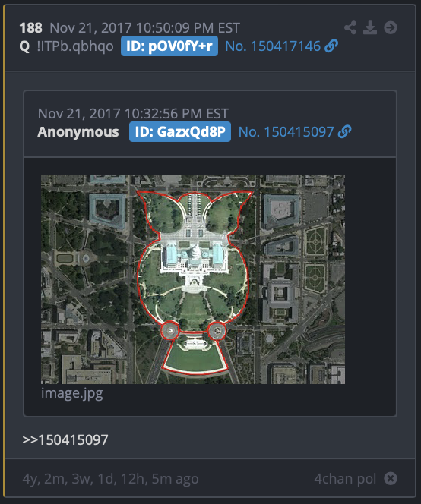
Task: Open the aerial Capitol owl image
Action: click(x=193, y=279)
